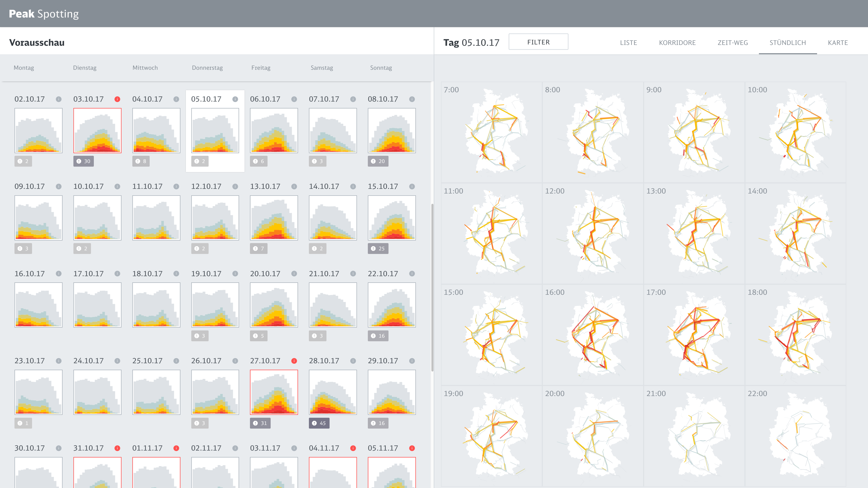Click alert badge showing 25 under 15.10.17
Image resolution: width=868 pixels, height=488 pixels.
coord(378,249)
